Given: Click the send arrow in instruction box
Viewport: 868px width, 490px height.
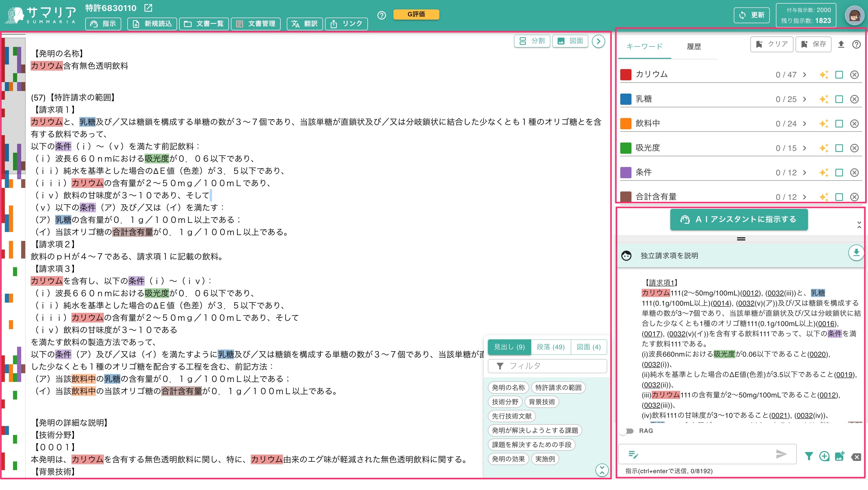Looking at the screenshot, I should 782,454.
